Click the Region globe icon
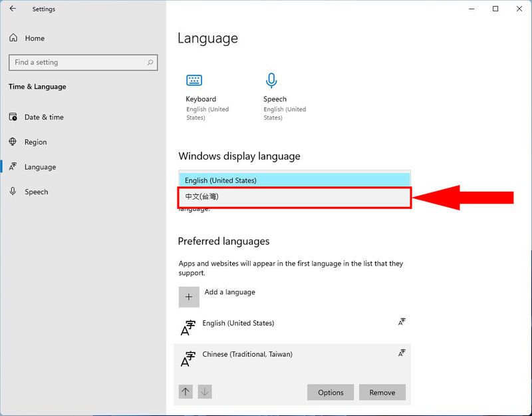 coord(13,142)
